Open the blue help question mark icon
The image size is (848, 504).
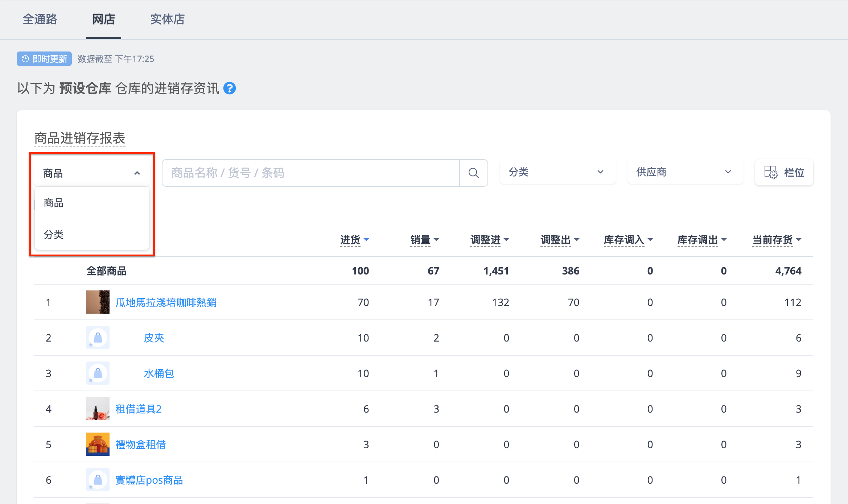pyautogui.click(x=230, y=88)
